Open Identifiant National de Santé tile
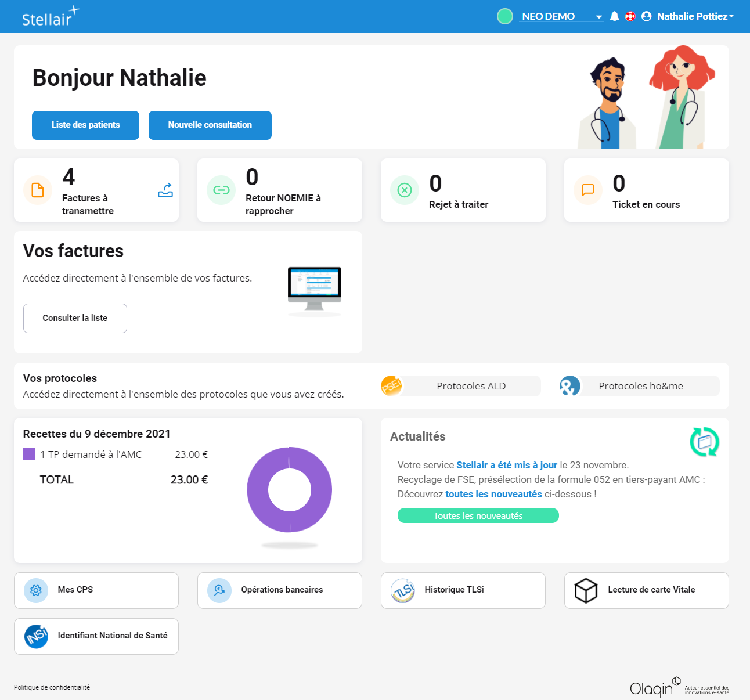 click(96, 636)
